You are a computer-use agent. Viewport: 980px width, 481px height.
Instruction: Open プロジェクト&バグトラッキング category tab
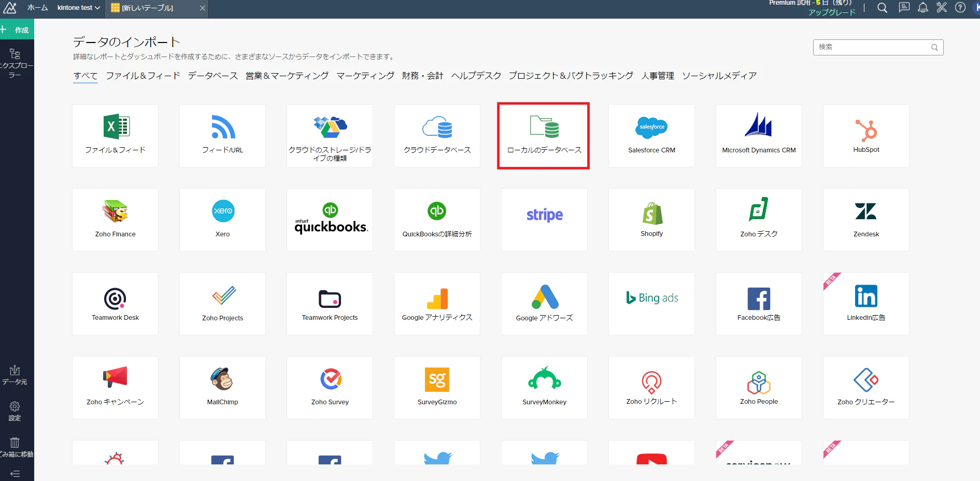pyautogui.click(x=571, y=76)
